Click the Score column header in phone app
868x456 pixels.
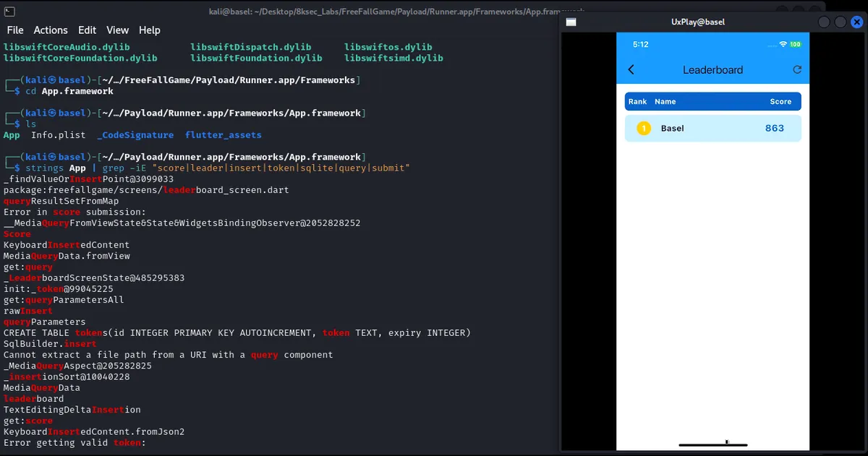780,102
